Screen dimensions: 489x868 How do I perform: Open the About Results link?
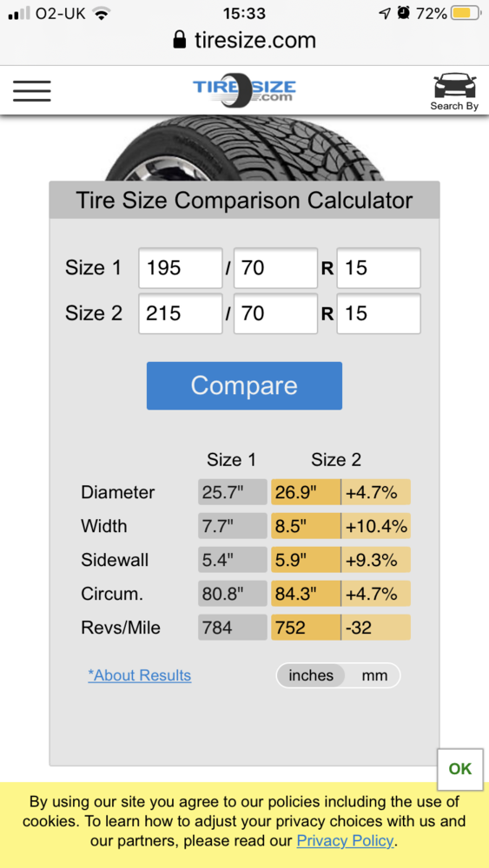(x=140, y=675)
